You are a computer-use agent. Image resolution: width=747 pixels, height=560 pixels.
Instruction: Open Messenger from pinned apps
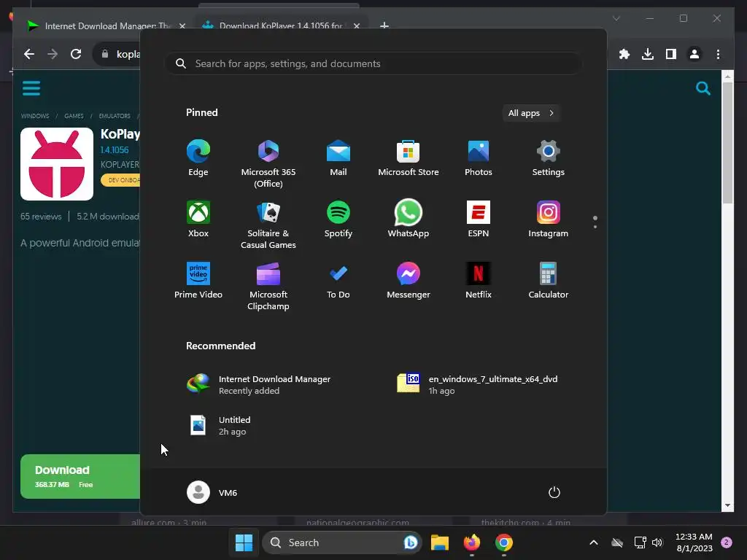pos(409,281)
